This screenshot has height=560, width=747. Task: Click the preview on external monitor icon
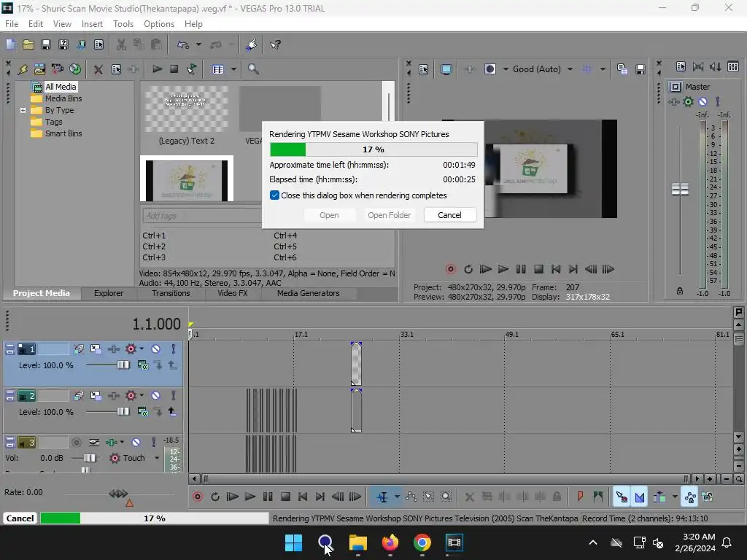pos(446,69)
